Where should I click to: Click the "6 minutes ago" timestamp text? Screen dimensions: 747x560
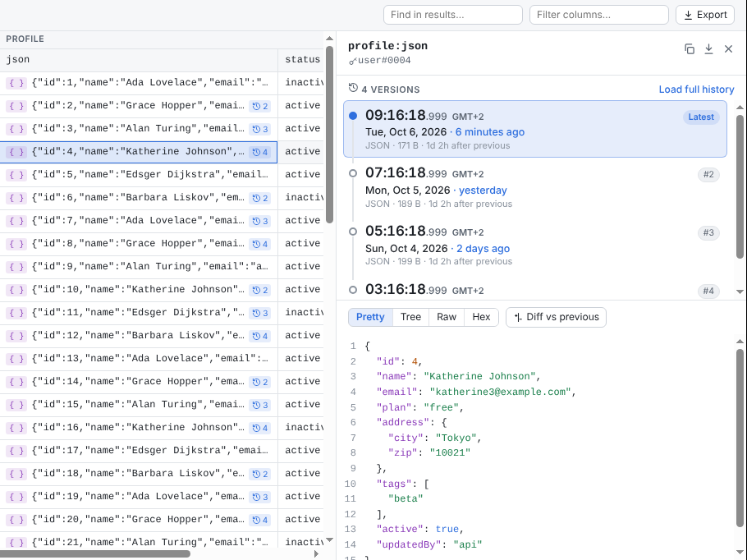click(x=490, y=132)
